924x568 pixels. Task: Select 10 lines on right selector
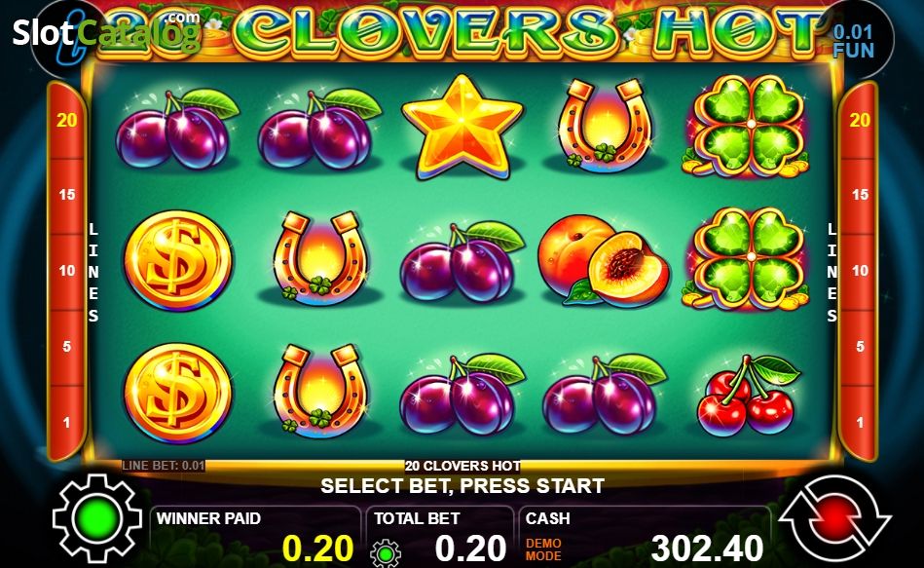coord(860,270)
